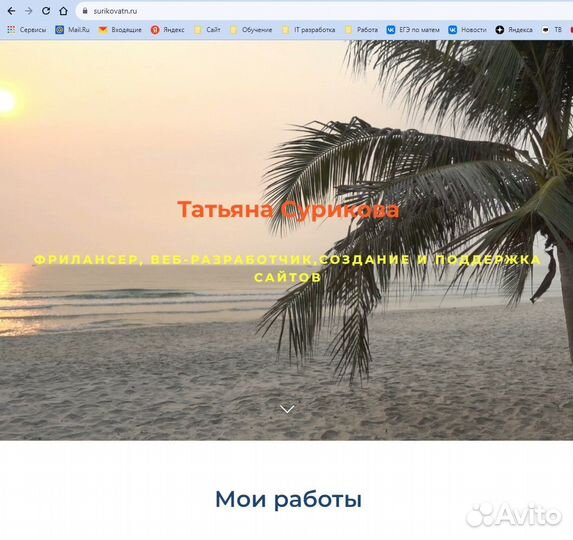Reload the current page

pos(46,11)
